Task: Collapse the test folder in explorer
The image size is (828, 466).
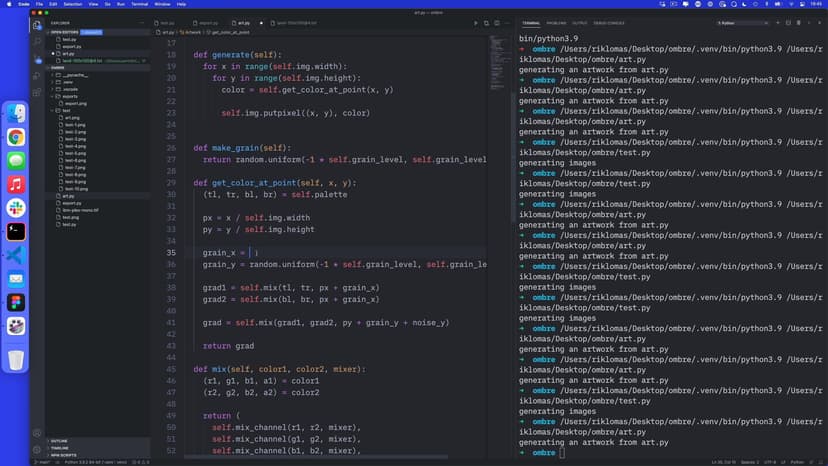Action: pyautogui.click(x=66, y=110)
